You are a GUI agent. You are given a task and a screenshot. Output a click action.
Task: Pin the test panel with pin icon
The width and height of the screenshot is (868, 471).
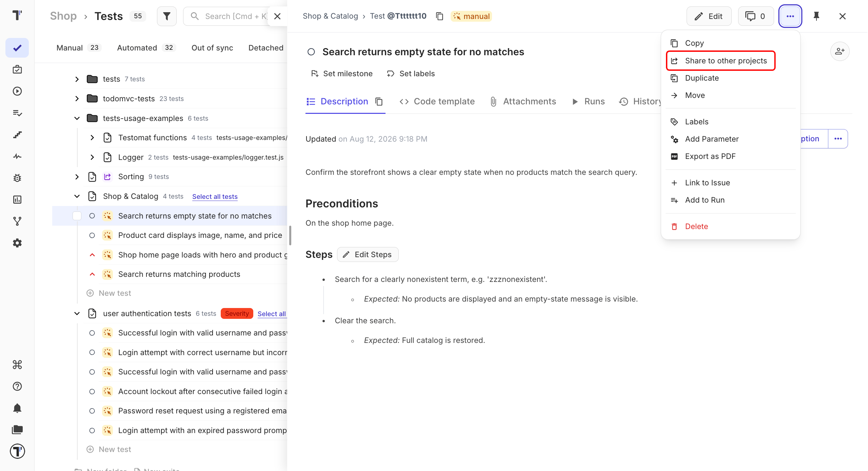coord(816,16)
